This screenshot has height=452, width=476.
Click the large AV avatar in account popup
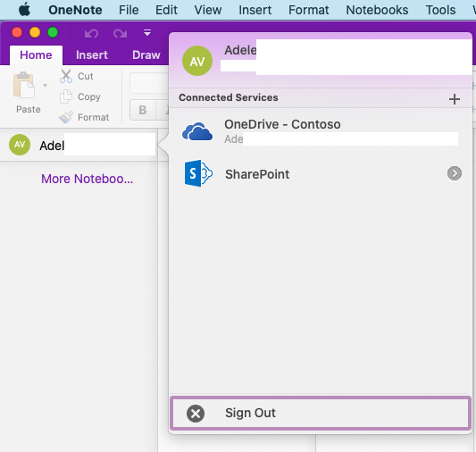click(197, 61)
